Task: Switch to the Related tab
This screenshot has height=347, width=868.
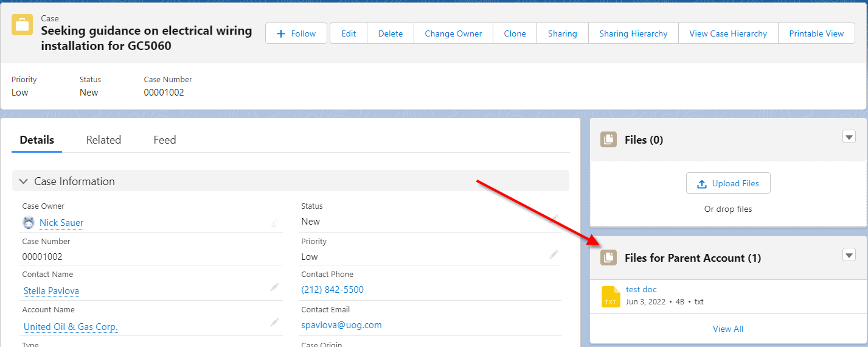Action: (x=103, y=140)
